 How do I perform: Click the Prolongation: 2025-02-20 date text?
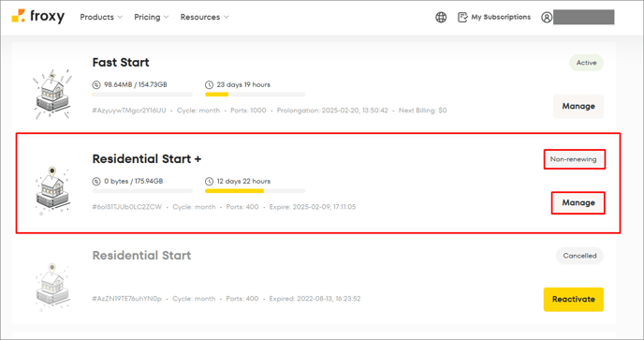click(332, 111)
